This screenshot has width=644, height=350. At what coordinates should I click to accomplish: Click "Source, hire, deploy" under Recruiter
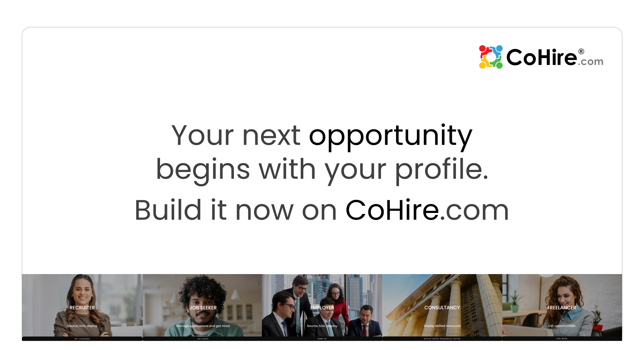point(82,326)
